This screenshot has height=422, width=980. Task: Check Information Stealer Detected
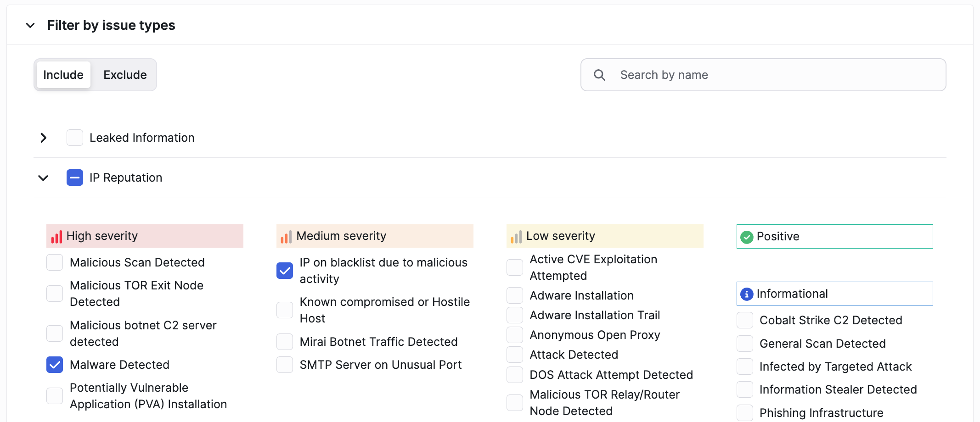(x=745, y=389)
